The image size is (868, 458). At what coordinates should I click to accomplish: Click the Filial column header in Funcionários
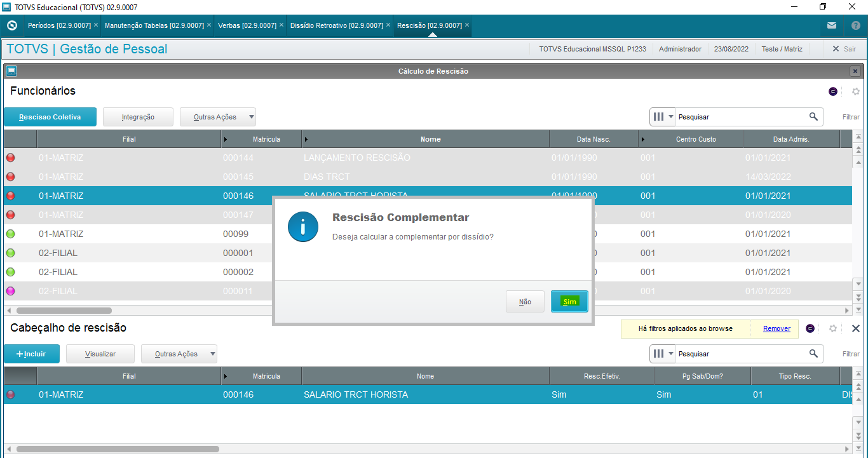pyautogui.click(x=129, y=139)
